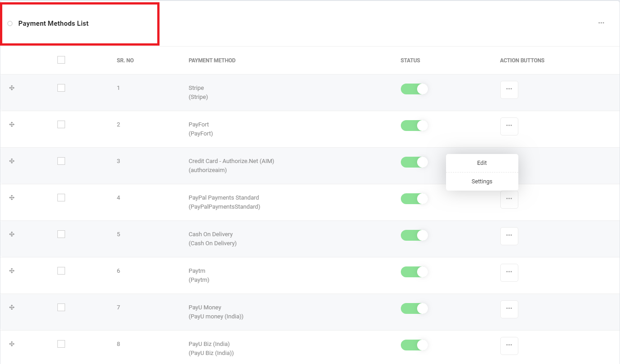
Task: Click drag handle icon for Cash On Delivery
Action: [x=12, y=234]
